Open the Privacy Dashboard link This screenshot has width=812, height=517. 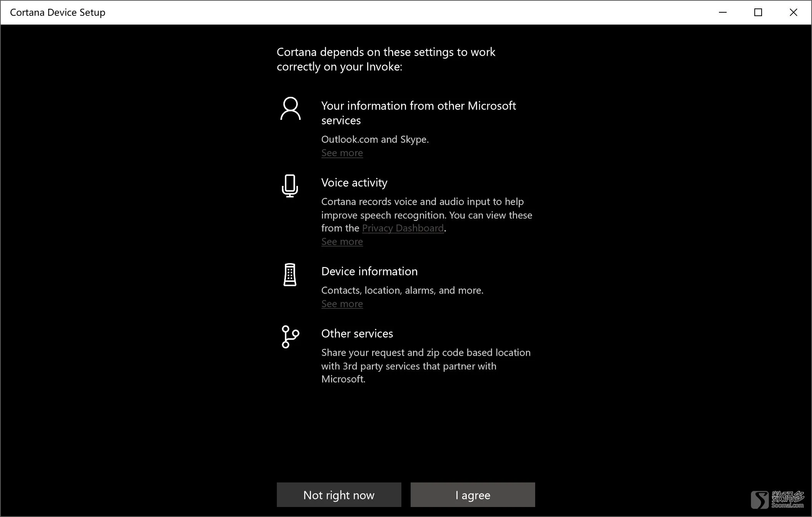pos(403,228)
